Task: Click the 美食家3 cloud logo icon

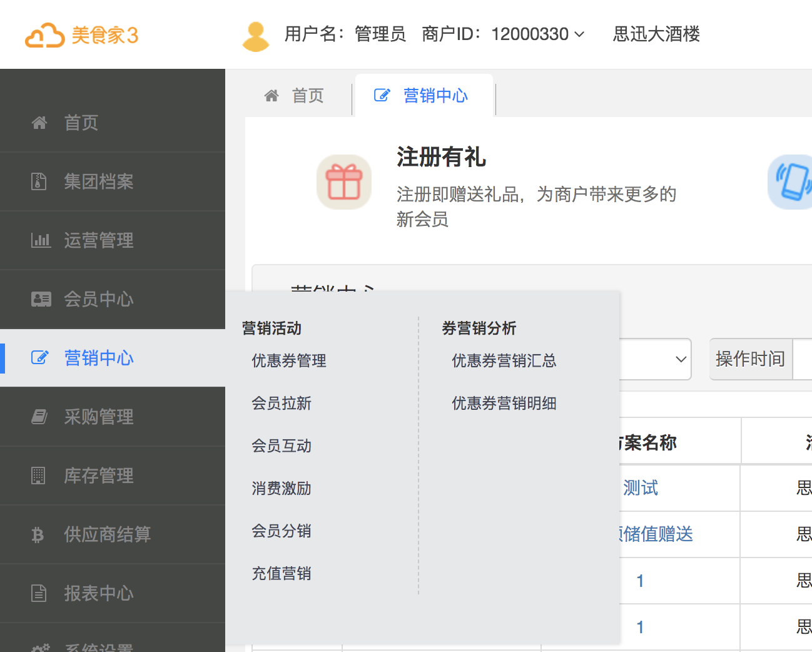Action: pos(44,36)
